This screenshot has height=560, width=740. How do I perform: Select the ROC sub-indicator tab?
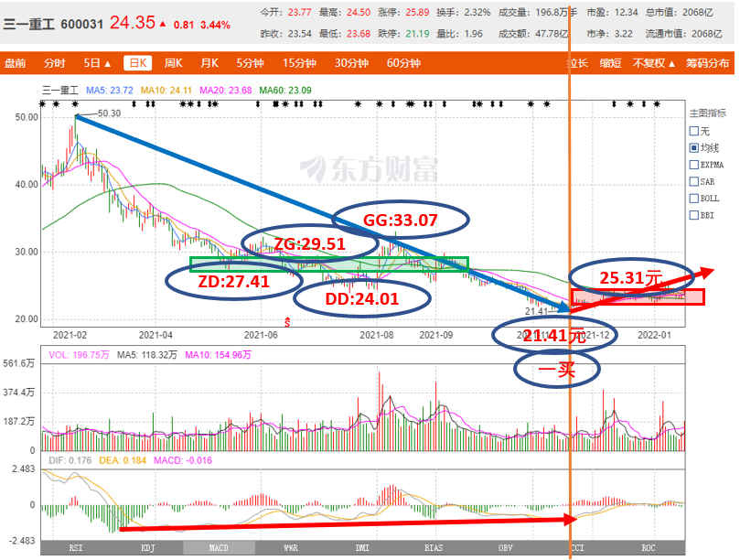point(649,548)
